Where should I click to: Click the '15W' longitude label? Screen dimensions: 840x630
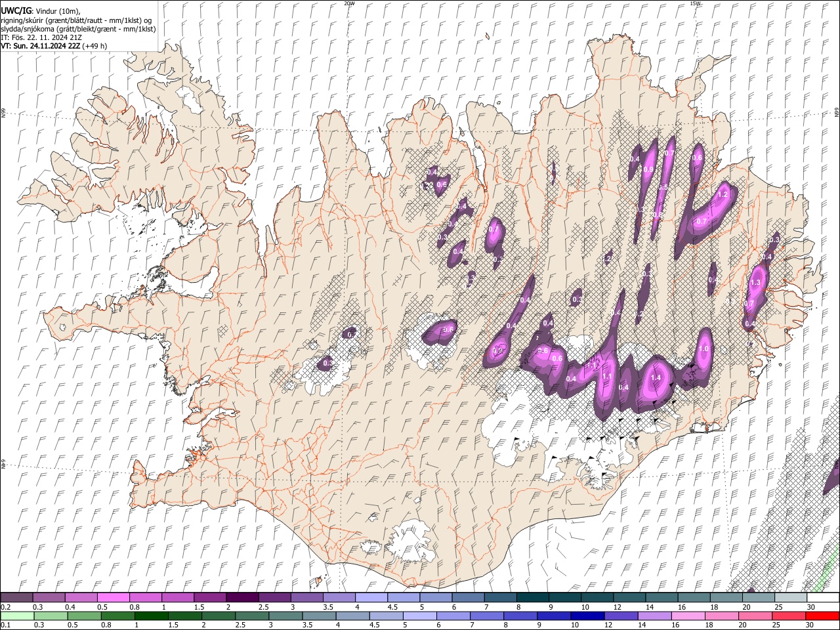point(694,3)
